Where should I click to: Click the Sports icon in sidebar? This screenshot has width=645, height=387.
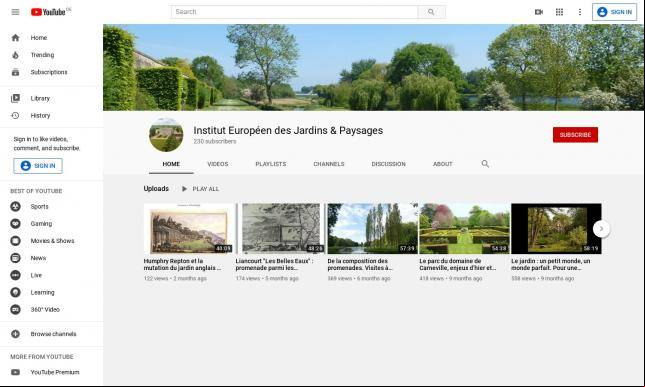coord(15,206)
